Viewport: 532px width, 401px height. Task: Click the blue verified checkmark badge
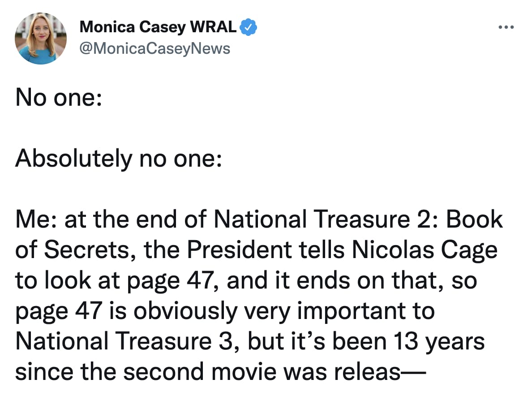coord(249,27)
